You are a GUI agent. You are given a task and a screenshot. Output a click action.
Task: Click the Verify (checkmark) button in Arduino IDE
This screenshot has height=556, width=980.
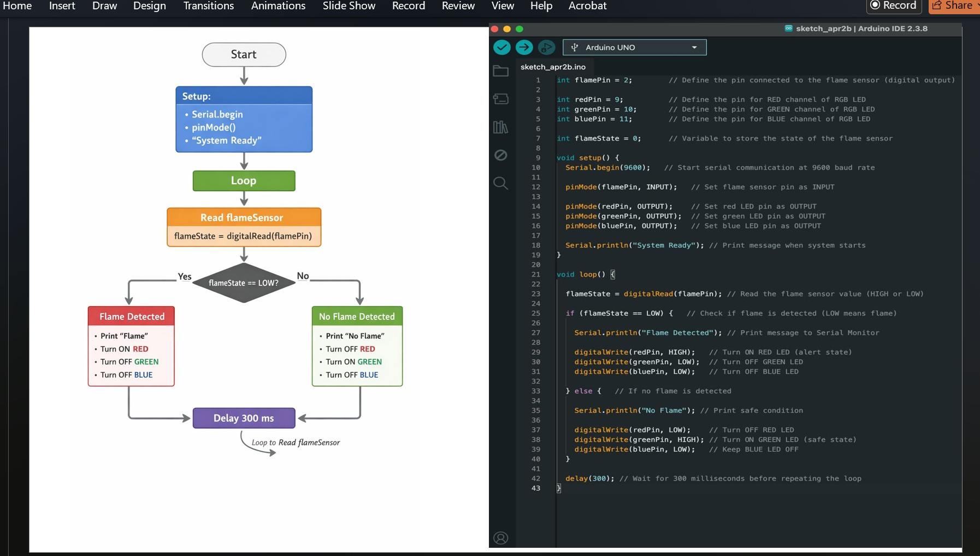click(501, 47)
